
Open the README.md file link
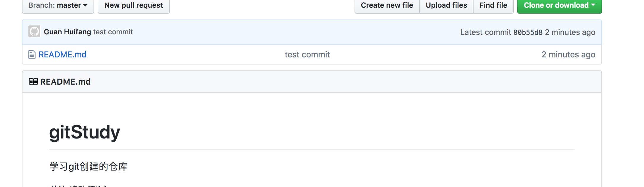(x=62, y=54)
